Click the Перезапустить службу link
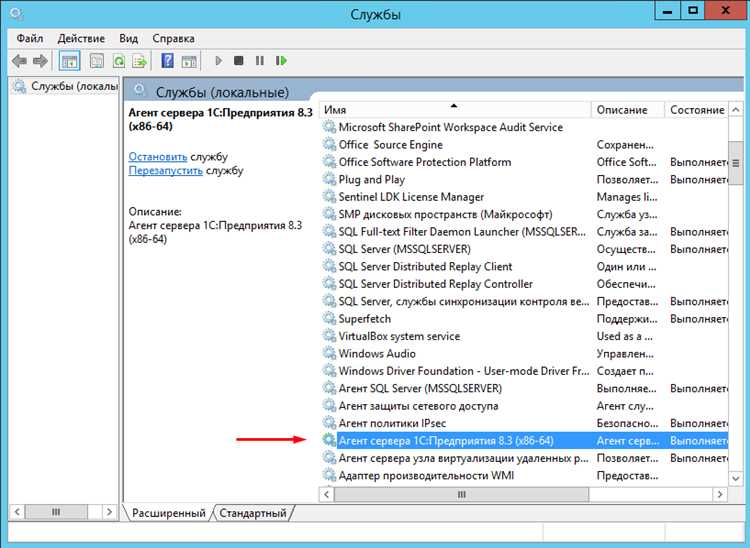 165,171
